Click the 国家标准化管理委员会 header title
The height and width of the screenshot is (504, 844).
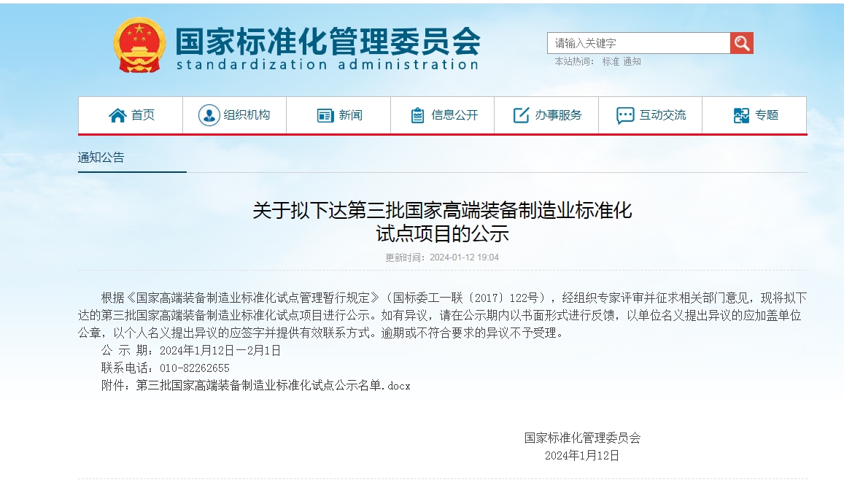point(328,41)
